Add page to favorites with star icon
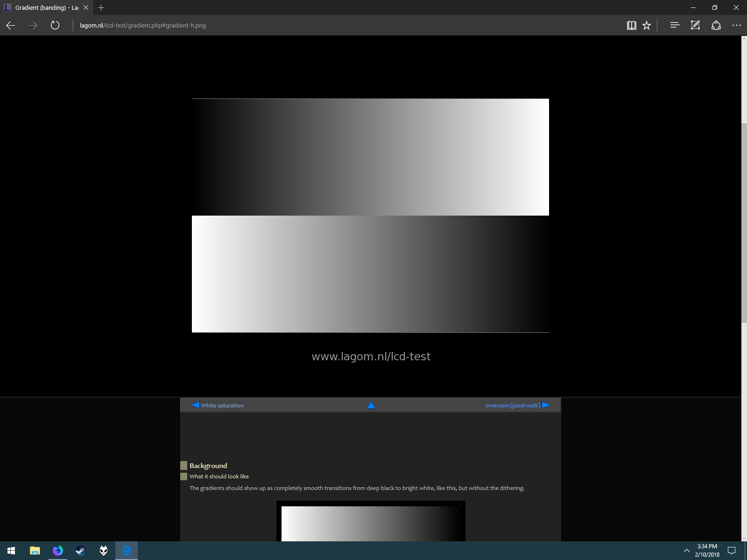The image size is (747, 560). click(x=647, y=25)
